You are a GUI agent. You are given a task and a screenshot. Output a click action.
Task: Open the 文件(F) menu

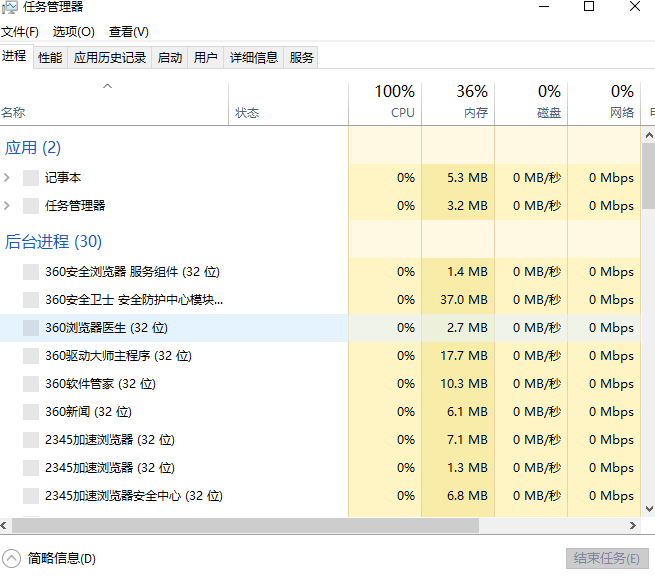coord(20,32)
